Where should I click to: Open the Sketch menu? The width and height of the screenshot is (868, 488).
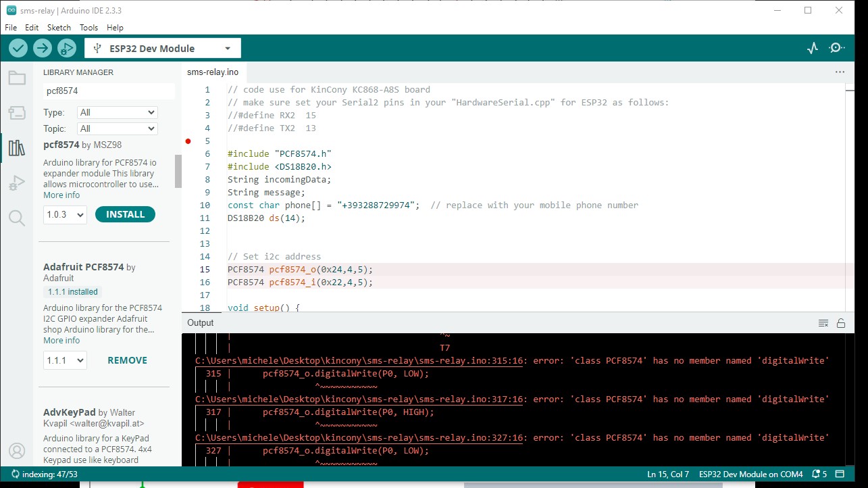(x=59, y=28)
